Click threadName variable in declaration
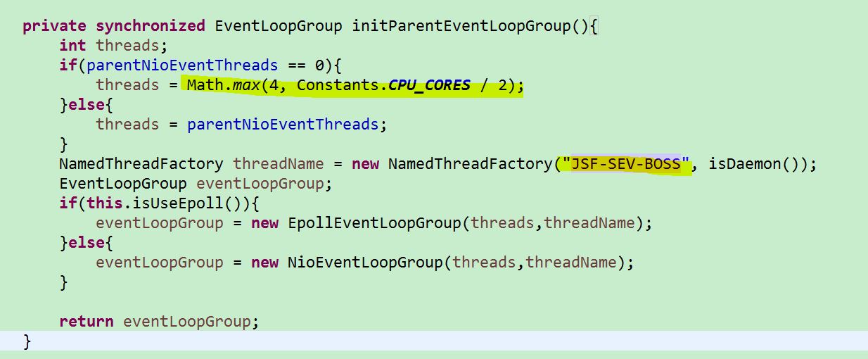This screenshot has width=868, height=359. coord(279,164)
